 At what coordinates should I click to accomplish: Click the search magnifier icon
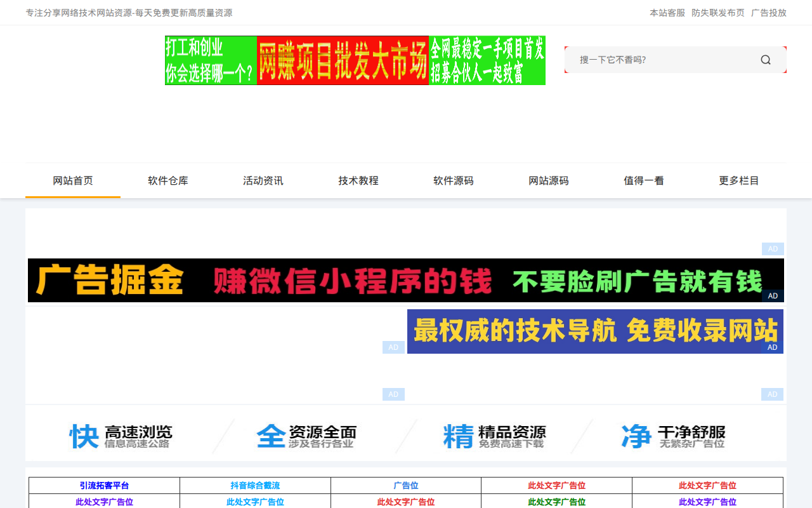(766, 60)
